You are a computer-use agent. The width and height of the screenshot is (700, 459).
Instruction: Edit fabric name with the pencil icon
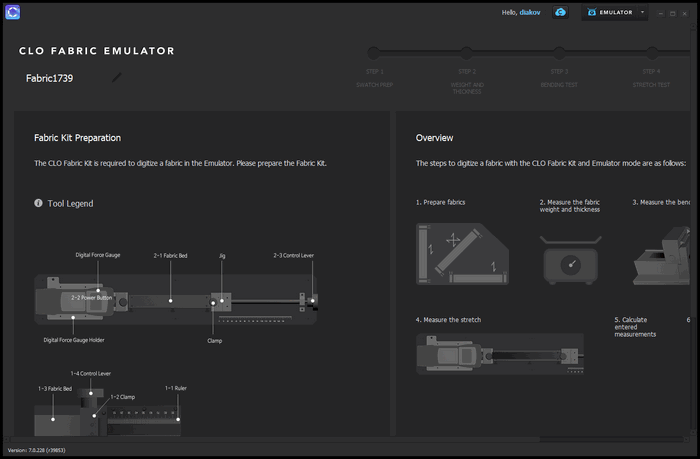(118, 77)
